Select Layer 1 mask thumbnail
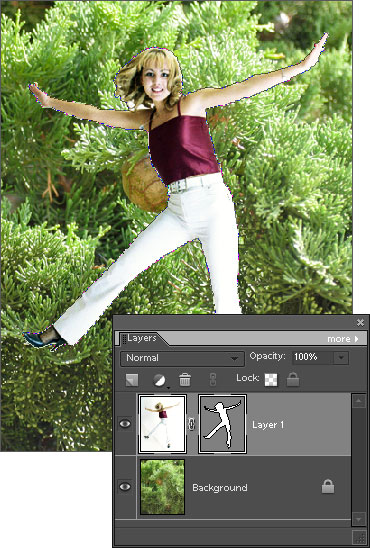The image size is (370, 548). point(223,424)
